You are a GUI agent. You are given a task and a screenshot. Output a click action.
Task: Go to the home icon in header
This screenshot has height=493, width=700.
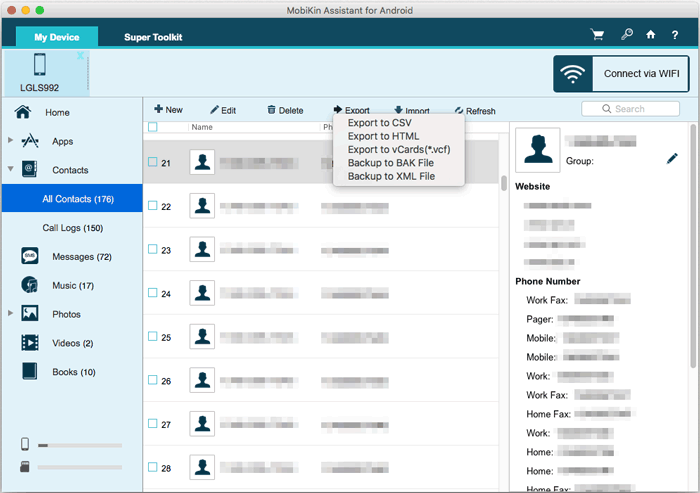coord(650,34)
